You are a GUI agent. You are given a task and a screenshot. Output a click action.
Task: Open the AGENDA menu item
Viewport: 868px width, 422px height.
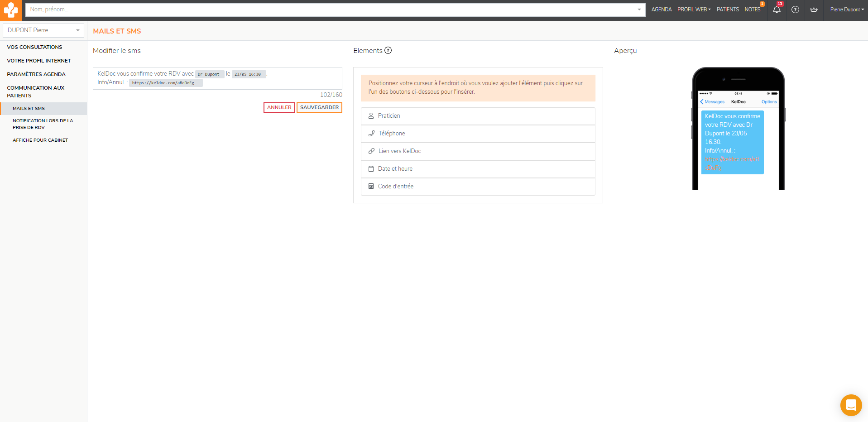661,10
